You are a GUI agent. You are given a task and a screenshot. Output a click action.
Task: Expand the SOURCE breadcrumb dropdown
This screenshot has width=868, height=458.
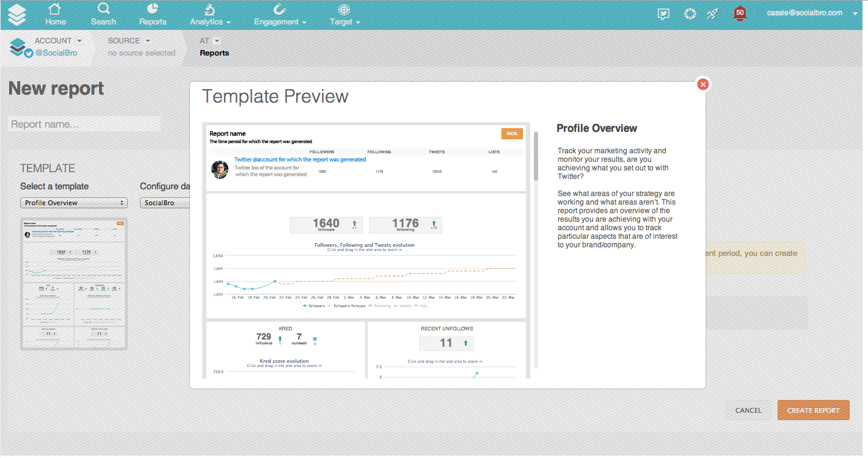tap(147, 41)
